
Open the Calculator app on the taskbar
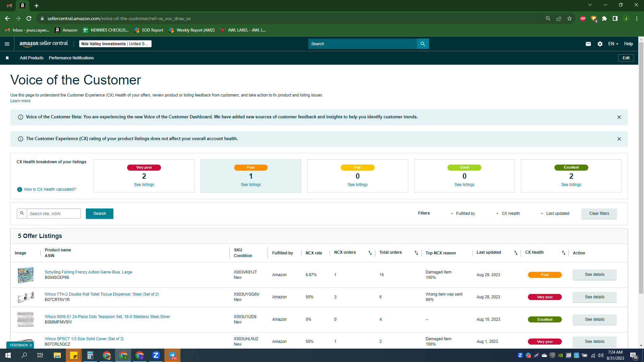90,355
